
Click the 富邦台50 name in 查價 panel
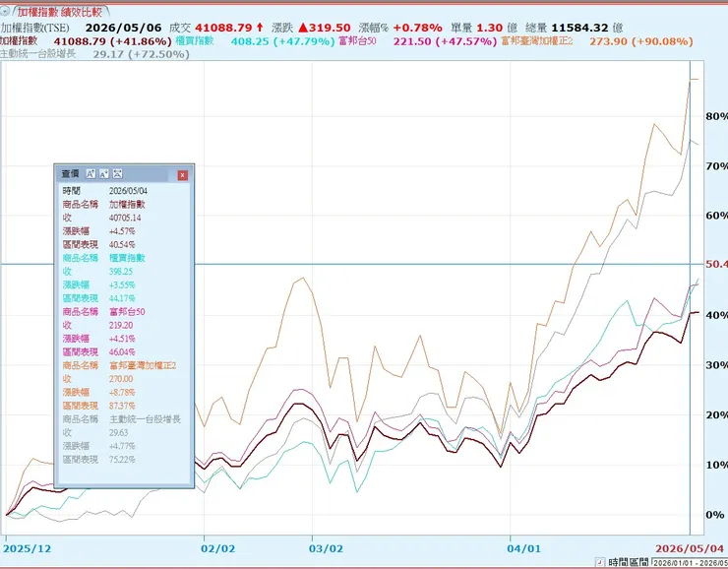(x=127, y=312)
